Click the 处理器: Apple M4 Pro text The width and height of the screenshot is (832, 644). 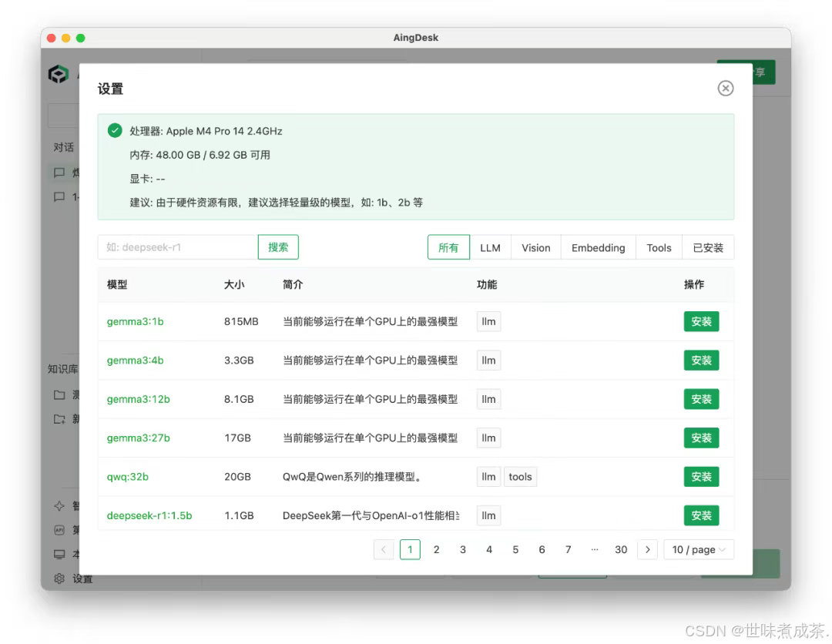click(206, 131)
